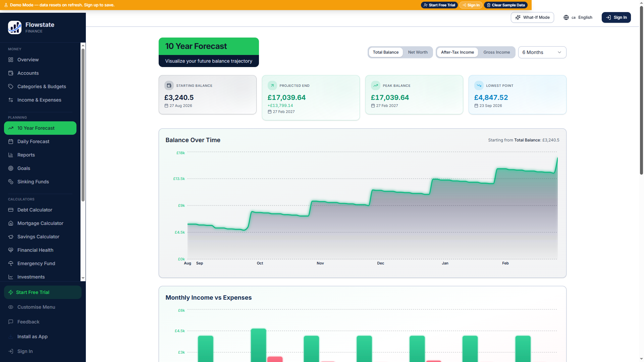The height and width of the screenshot is (362, 644).
Task: Open the English language selector
Action: click(x=578, y=17)
